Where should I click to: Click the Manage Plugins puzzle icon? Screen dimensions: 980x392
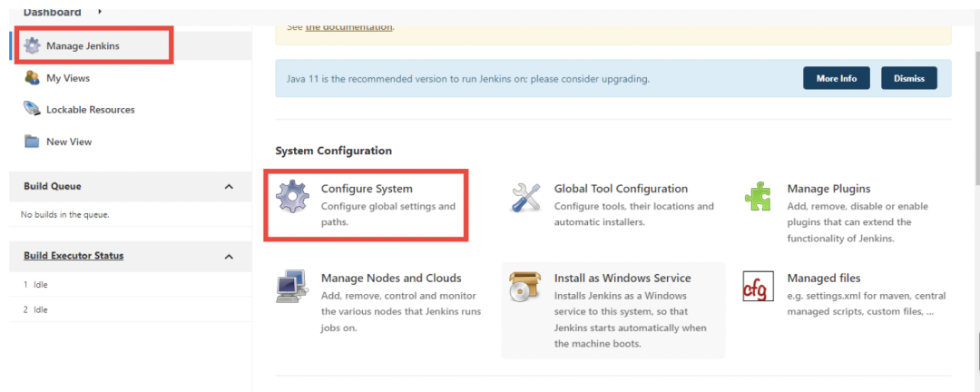[x=759, y=197]
